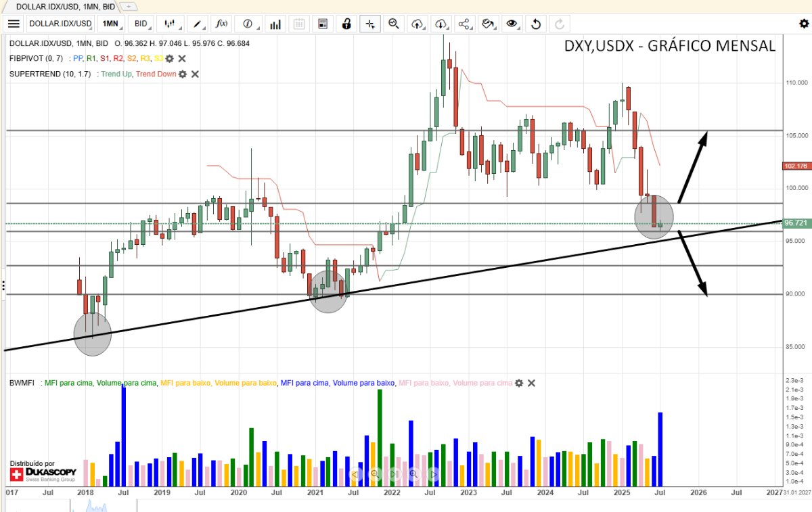Toggle the chart lock icon
This screenshot has height=512, width=812.
pyautogui.click(x=346, y=24)
